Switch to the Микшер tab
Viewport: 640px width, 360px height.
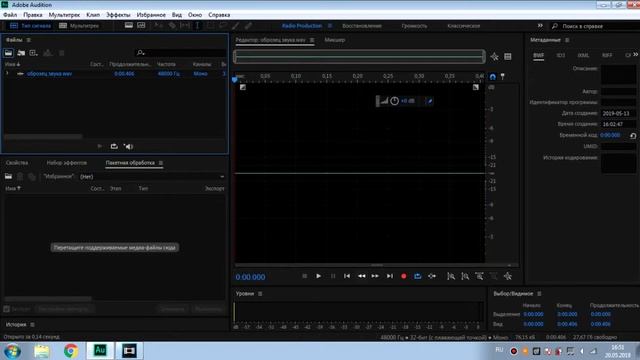[335, 40]
